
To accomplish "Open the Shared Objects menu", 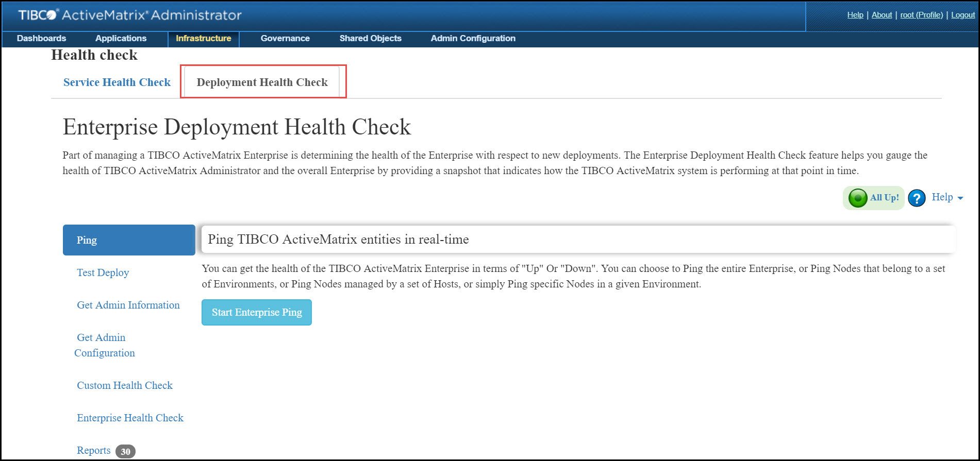I will click(370, 38).
